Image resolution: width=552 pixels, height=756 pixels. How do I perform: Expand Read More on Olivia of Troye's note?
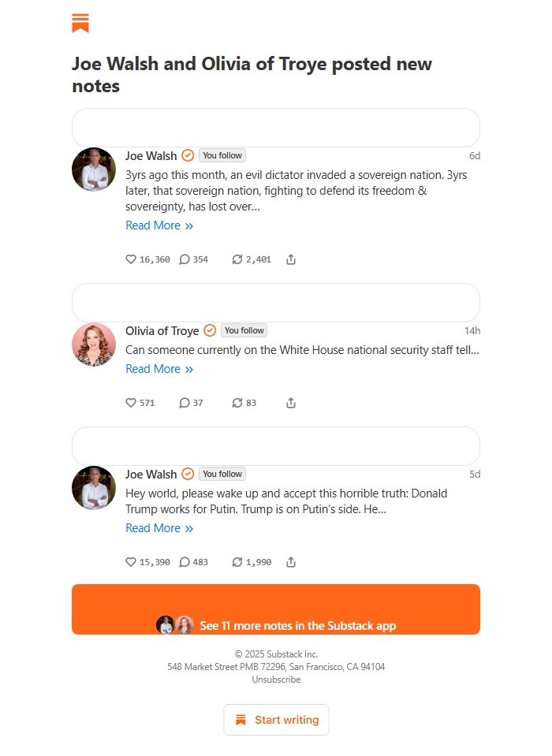159,369
